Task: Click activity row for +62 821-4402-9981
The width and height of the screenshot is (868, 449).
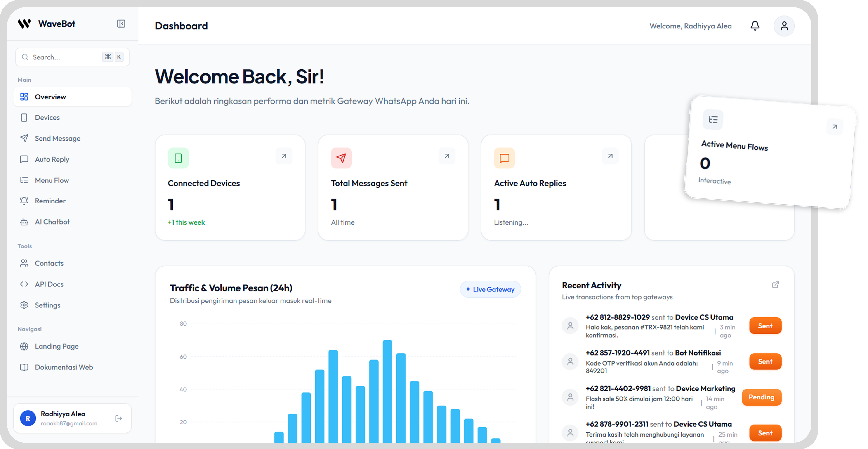Action: 672,397
